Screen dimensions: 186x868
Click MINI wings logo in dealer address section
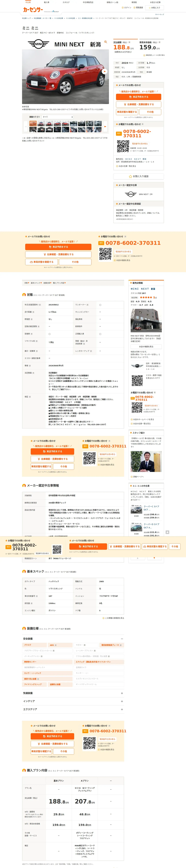click(x=137, y=366)
